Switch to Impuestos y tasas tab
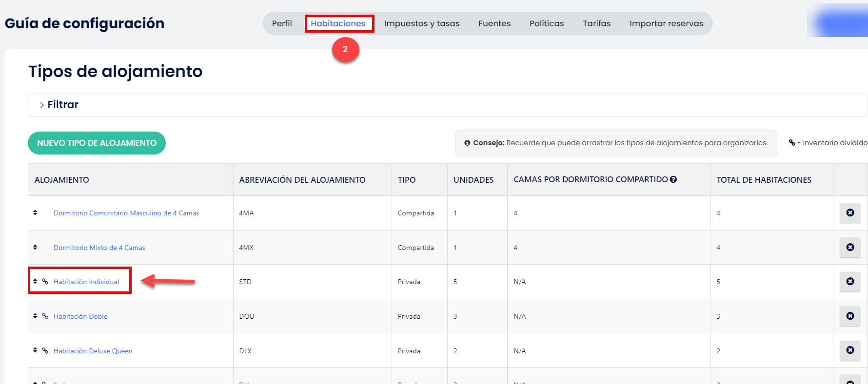The image size is (868, 384). click(422, 23)
